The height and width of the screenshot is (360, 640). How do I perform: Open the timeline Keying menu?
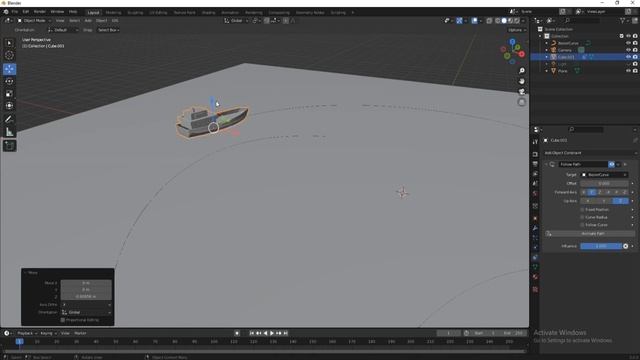point(48,333)
